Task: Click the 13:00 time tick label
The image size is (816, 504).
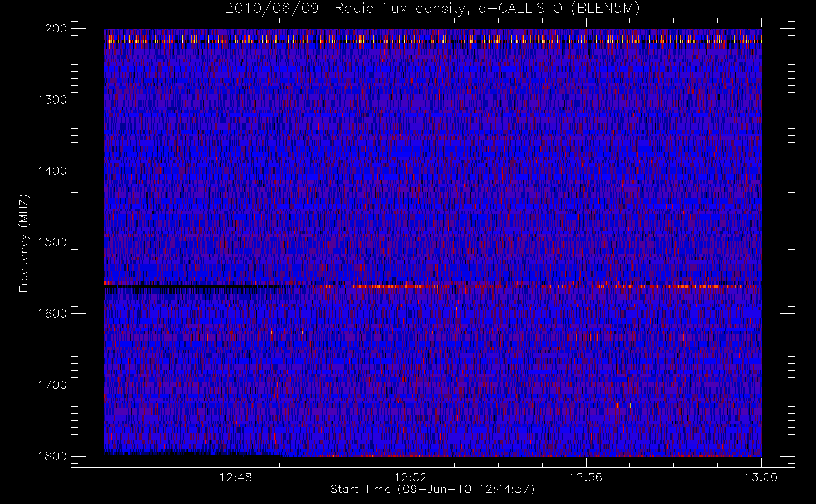Action: pyautogui.click(x=761, y=477)
